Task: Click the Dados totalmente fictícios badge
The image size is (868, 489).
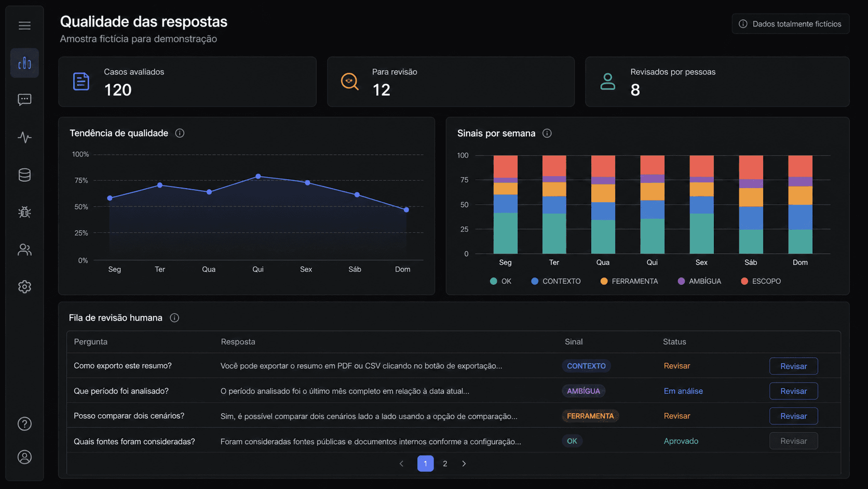Action: pyautogui.click(x=791, y=24)
